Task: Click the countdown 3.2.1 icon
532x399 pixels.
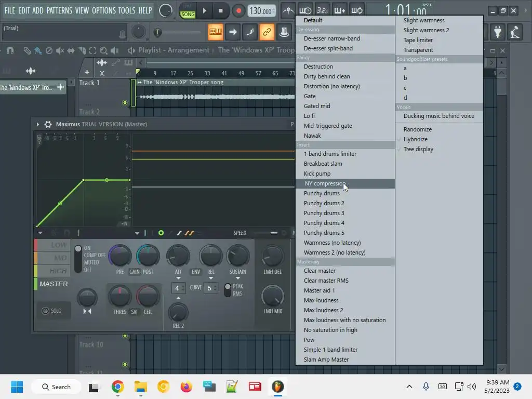Action: pos(322,10)
